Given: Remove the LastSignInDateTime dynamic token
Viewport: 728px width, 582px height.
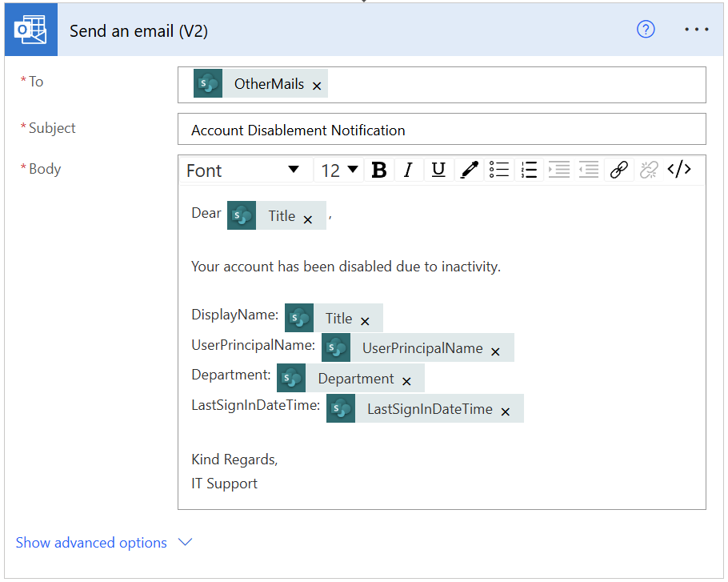Looking at the screenshot, I should 506,411.
